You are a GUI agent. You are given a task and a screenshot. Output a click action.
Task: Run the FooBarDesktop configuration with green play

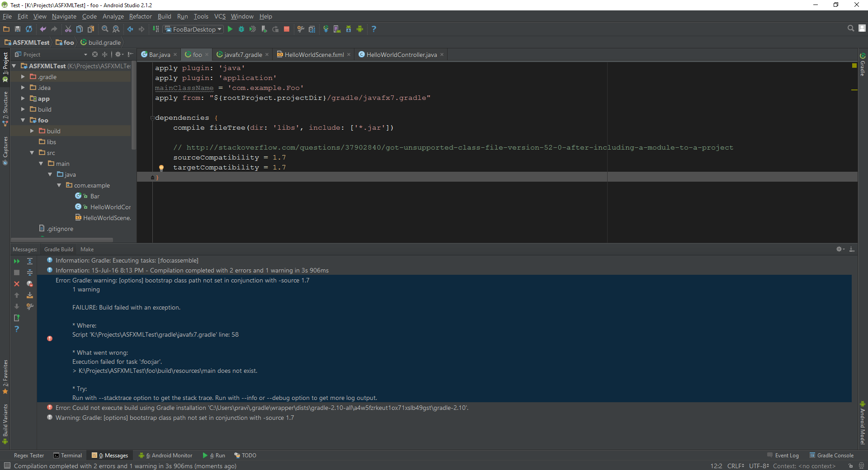pyautogui.click(x=230, y=29)
